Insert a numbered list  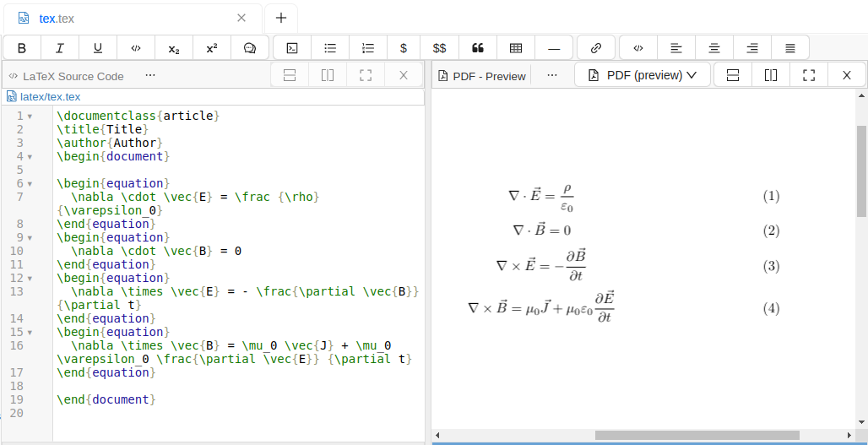pos(368,48)
